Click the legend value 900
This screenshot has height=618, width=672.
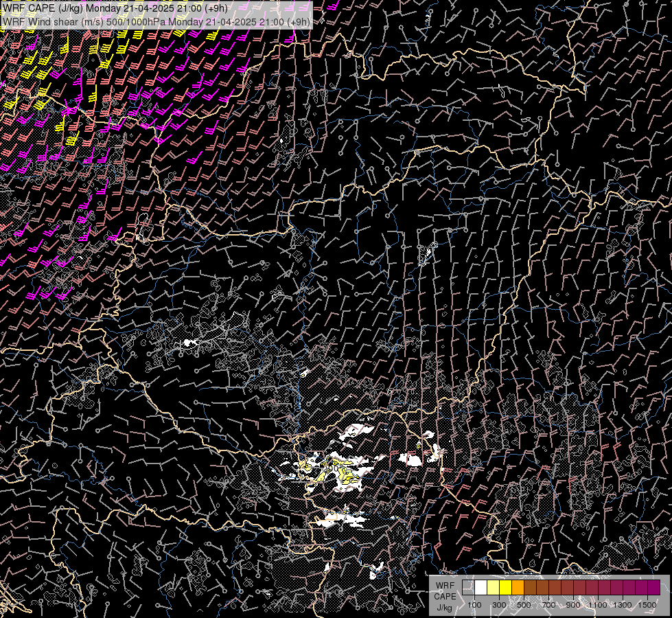(x=573, y=605)
